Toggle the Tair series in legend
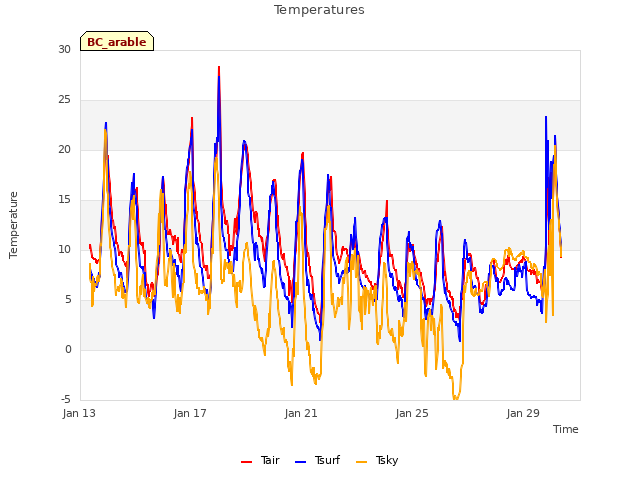Image resolution: width=640 pixels, height=480 pixels. pyautogui.click(x=260, y=460)
